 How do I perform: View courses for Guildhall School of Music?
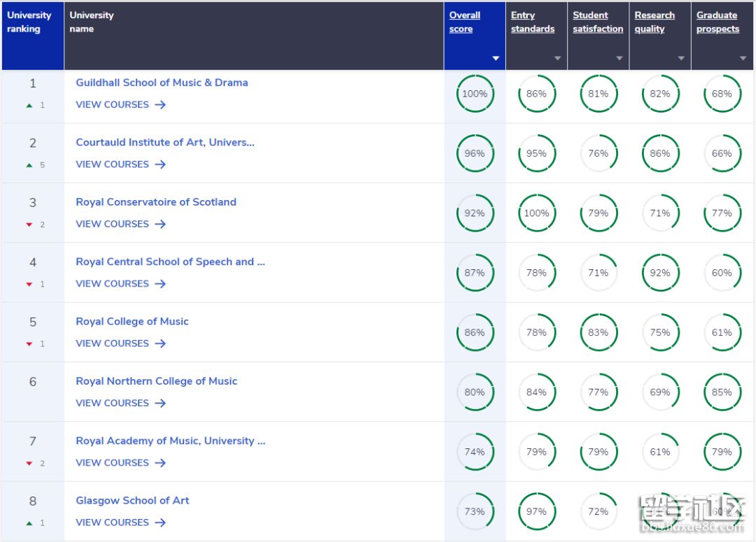click(120, 104)
